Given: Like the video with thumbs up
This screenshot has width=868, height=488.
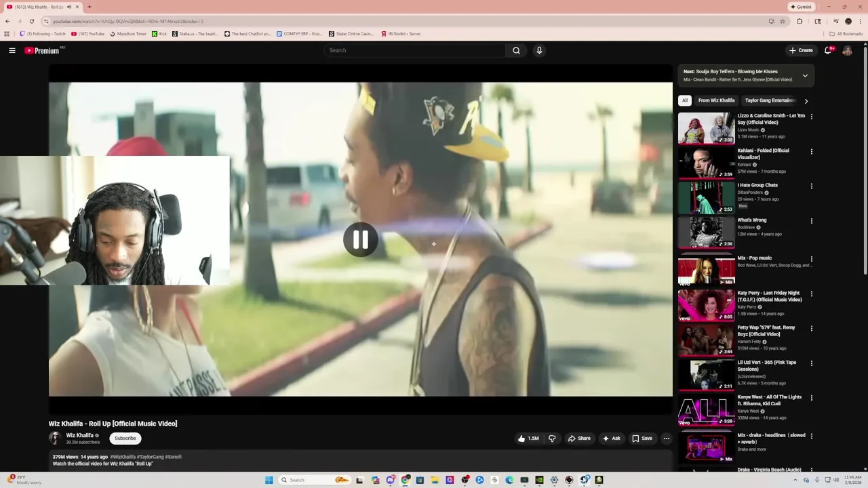Looking at the screenshot, I should pyautogui.click(x=528, y=439).
